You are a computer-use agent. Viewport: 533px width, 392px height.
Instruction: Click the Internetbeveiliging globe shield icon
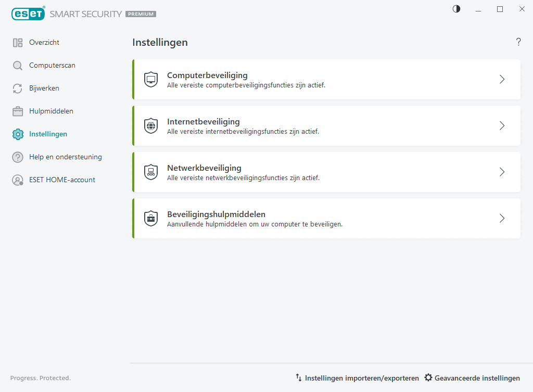150,125
